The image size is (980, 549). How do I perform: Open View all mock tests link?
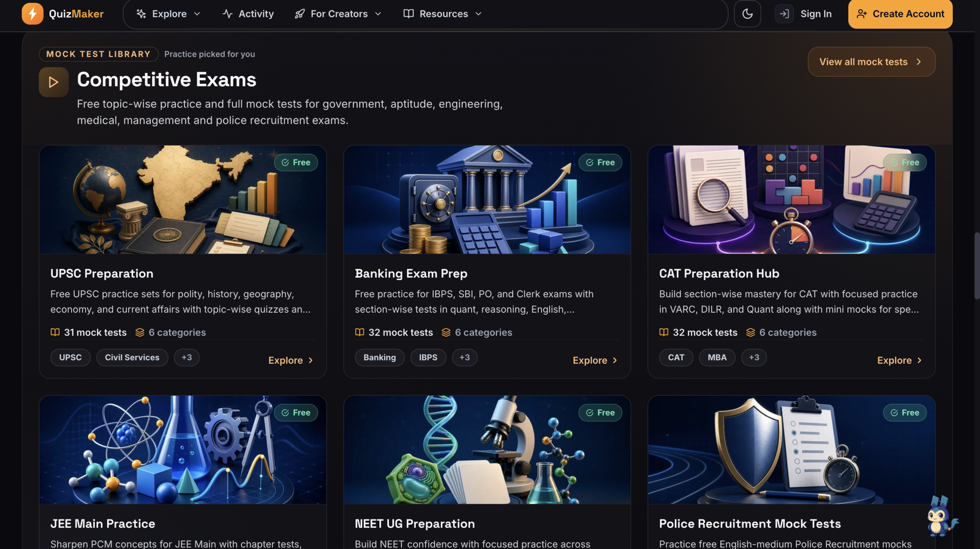[x=871, y=62]
